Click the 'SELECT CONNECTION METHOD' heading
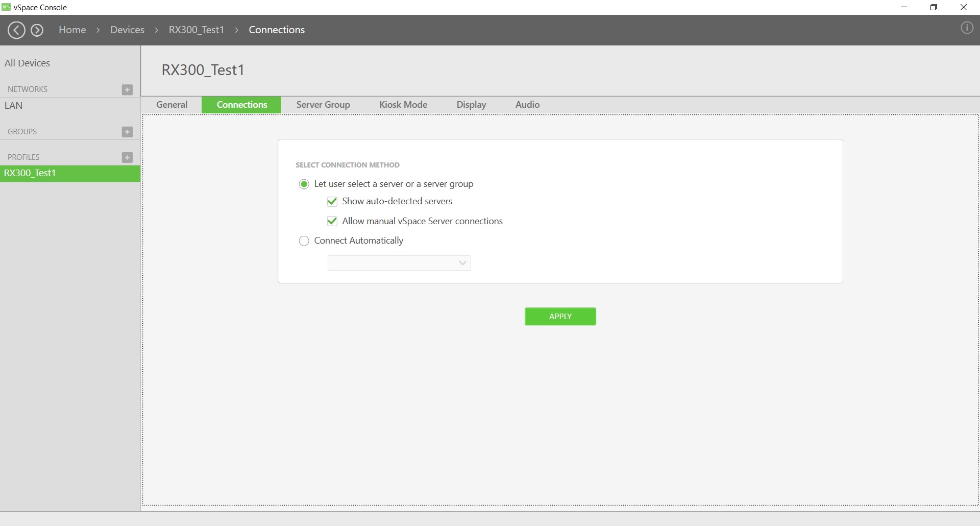This screenshot has height=526, width=980. click(348, 165)
